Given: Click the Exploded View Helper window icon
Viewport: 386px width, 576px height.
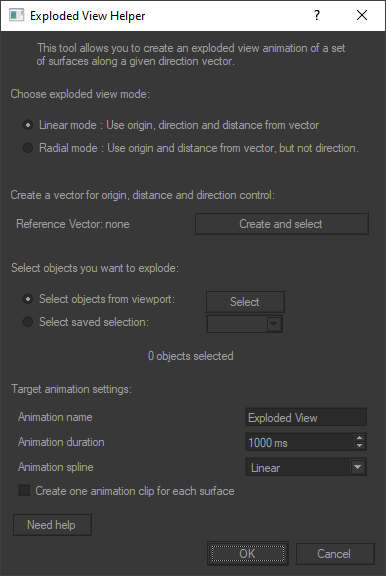Looking at the screenshot, I should 16,15.
